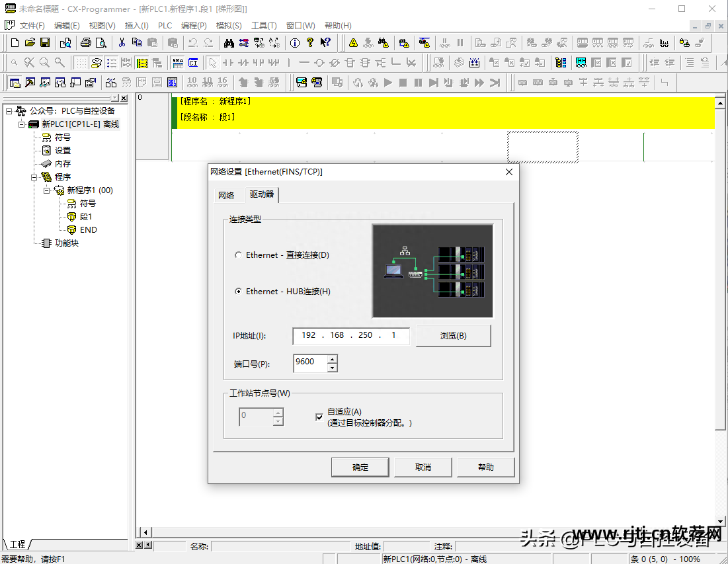Switch to the 网络 tab
The width and height of the screenshot is (728, 564).
(226, 195)
